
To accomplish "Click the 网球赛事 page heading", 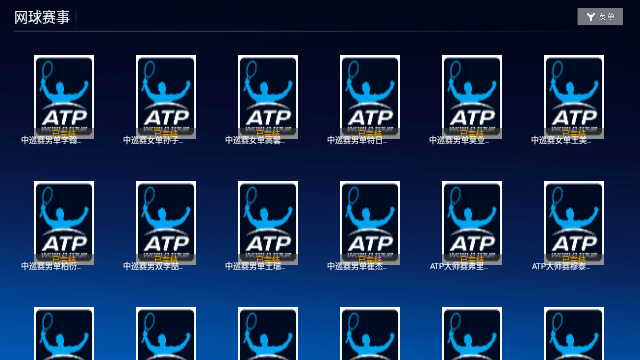I will [42, 18].
